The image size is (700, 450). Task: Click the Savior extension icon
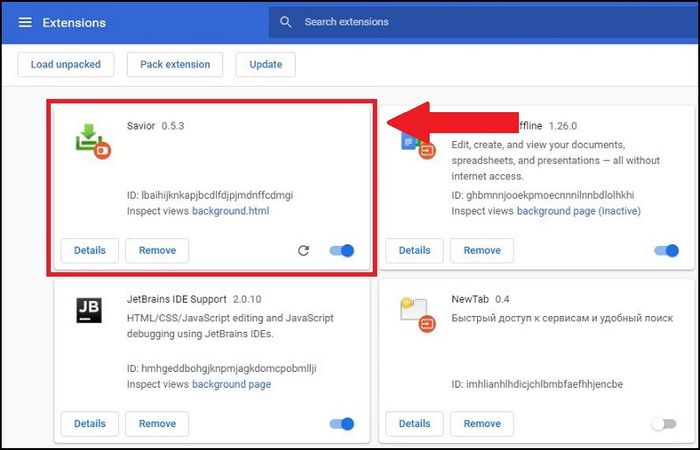coord(93,141)
